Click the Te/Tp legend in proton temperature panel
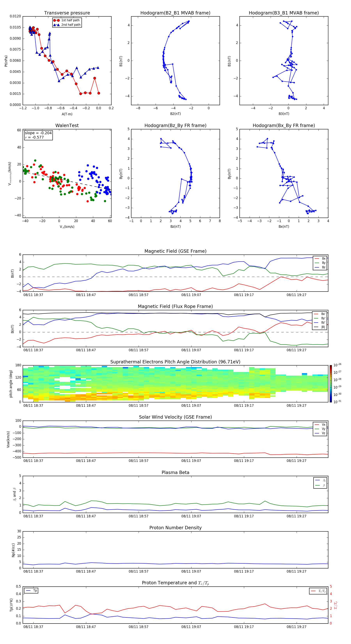351x644 pixels. pos(318,591)
